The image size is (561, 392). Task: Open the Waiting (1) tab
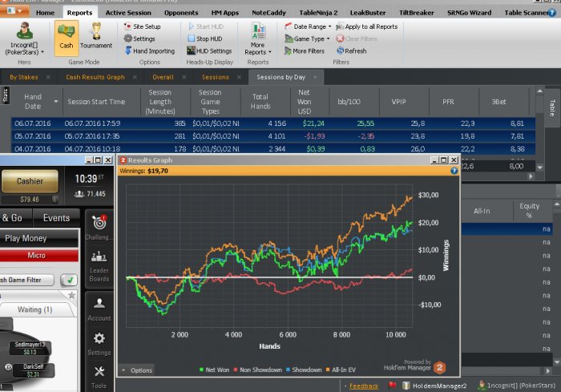click(35, 309)
